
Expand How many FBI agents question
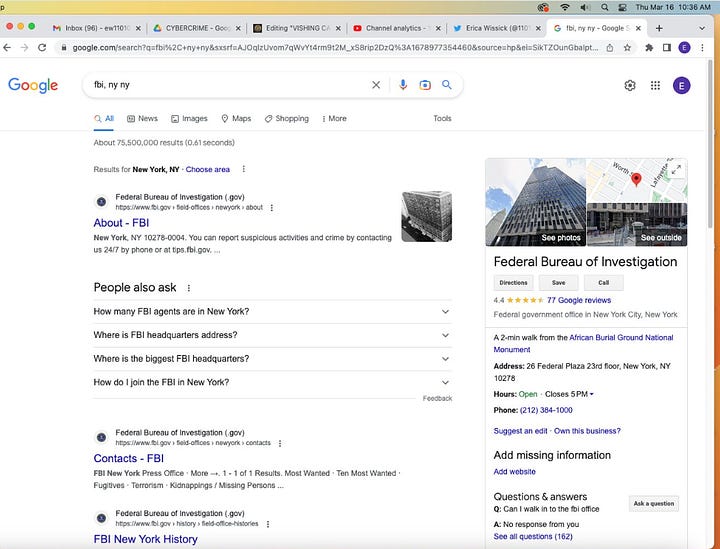pos(272,312)
